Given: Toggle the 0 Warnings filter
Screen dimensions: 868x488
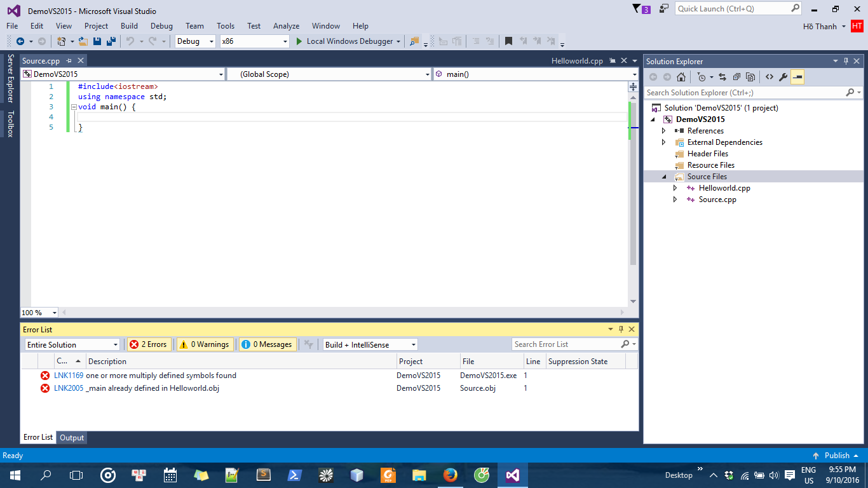Looking at the screenshot, I should (x=205, y=344).
